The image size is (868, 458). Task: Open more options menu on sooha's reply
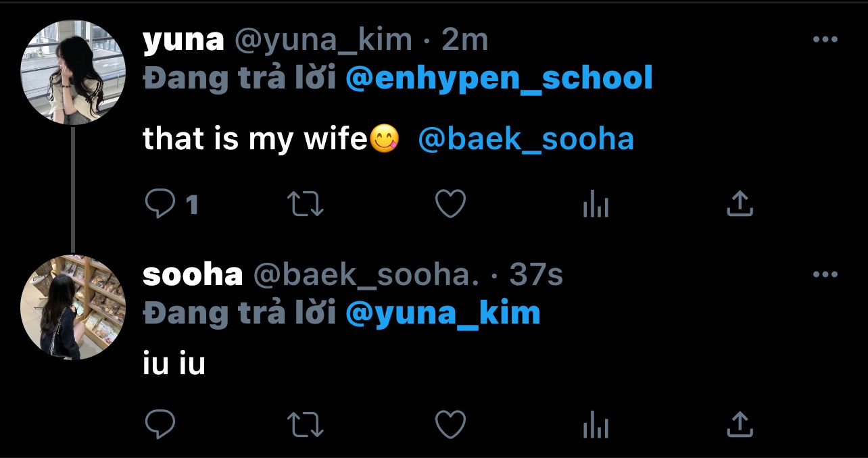tap(825, 275)
